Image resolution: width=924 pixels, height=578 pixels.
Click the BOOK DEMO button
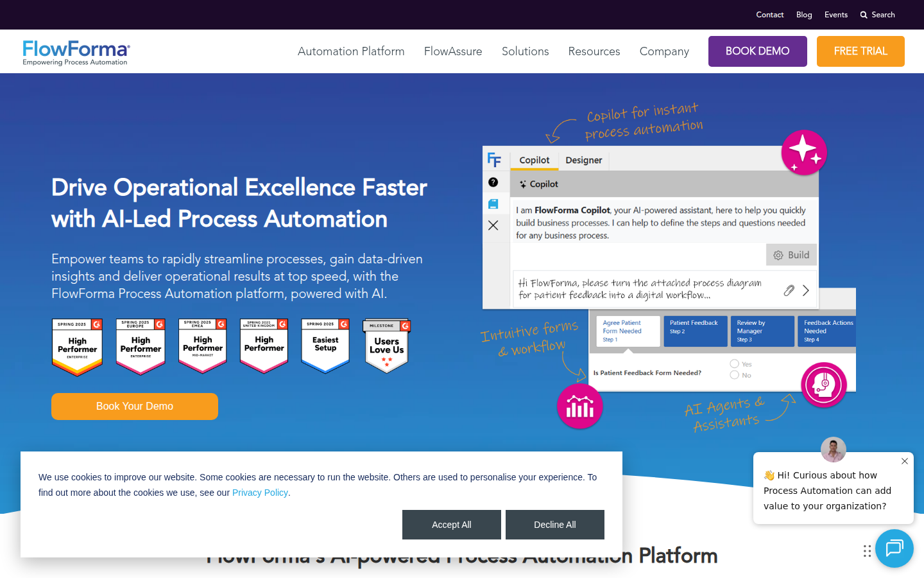757,51
